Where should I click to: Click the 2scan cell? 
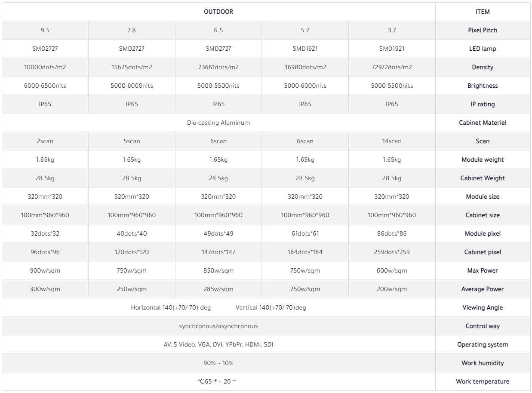[45, 141]
